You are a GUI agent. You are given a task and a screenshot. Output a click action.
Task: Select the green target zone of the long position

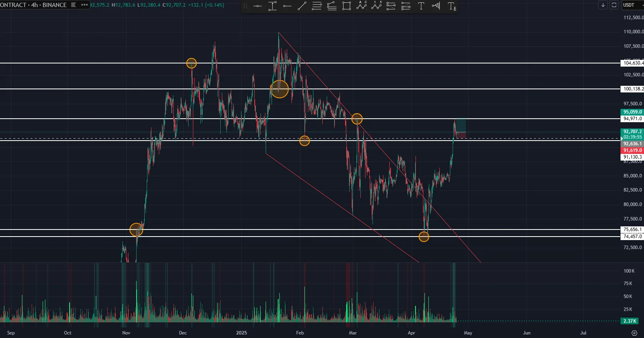click(x=461, y=125)
